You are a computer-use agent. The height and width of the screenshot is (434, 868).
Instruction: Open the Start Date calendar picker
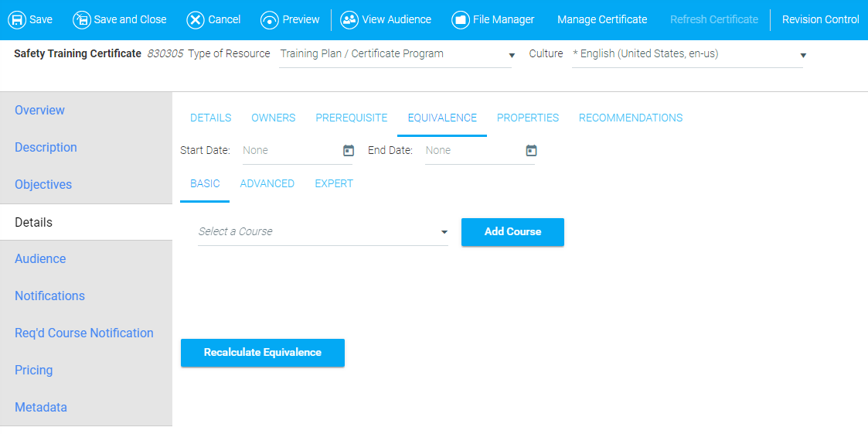coord(349,151)
